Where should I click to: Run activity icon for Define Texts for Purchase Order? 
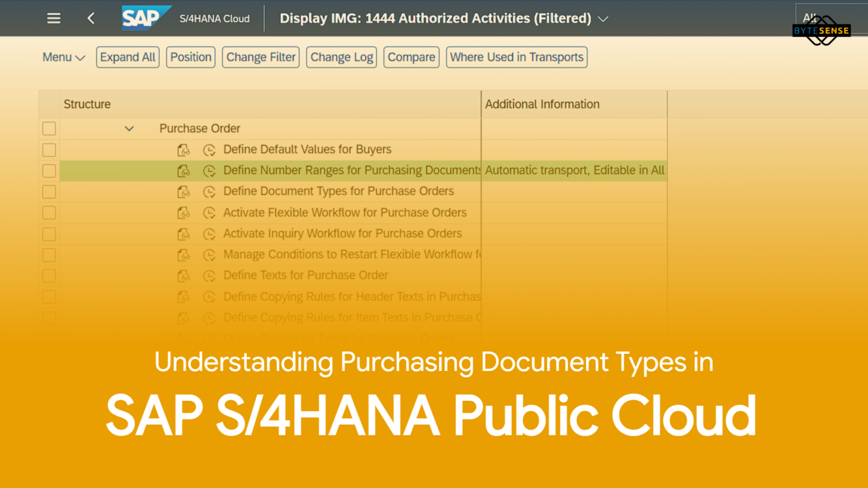[209, 276]
